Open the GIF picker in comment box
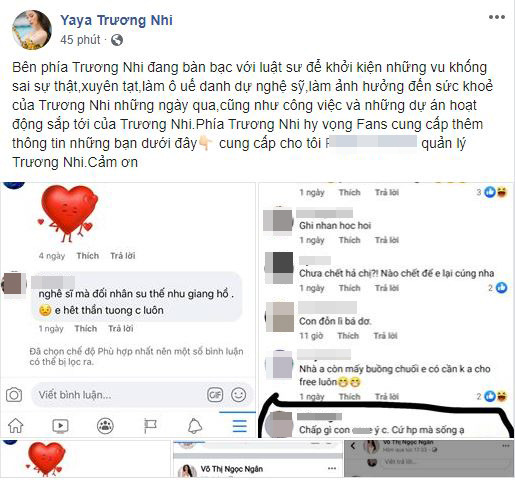Image resolution: width=515 pixels, height=480 pixels. coord(215,395)
